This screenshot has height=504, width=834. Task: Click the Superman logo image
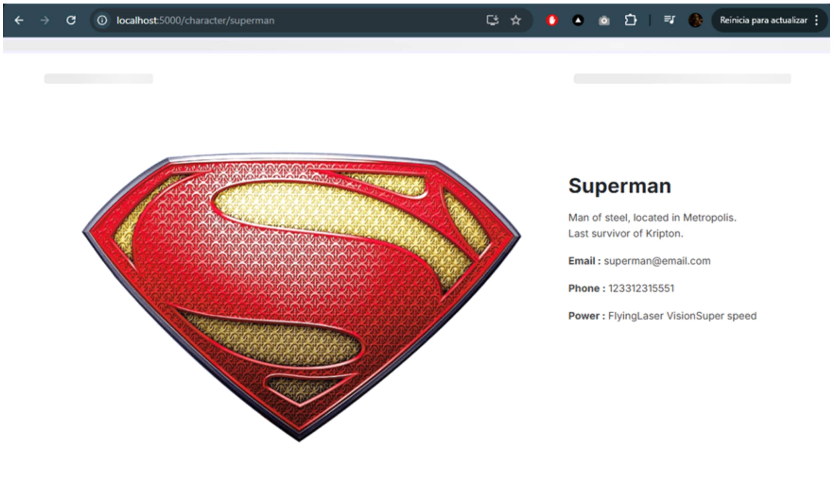point(301,297)
